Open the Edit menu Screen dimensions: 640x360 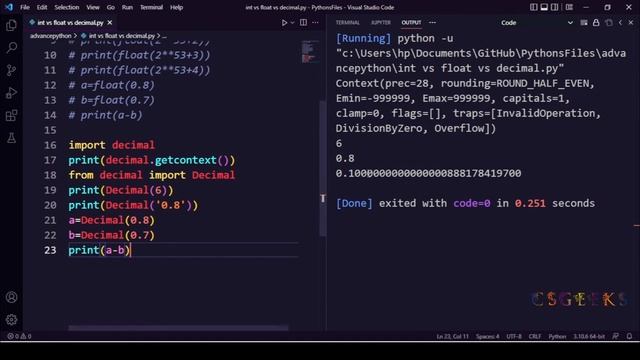coord(42,7)
